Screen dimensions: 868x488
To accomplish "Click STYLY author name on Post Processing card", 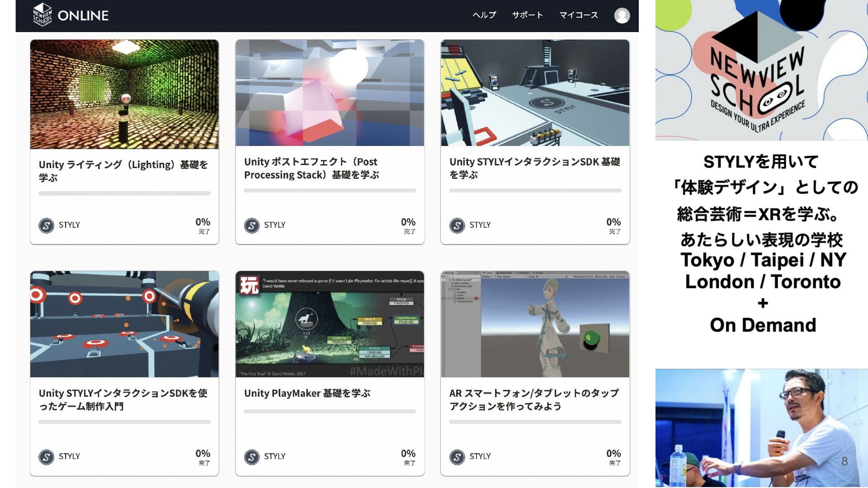I will 274,225.
